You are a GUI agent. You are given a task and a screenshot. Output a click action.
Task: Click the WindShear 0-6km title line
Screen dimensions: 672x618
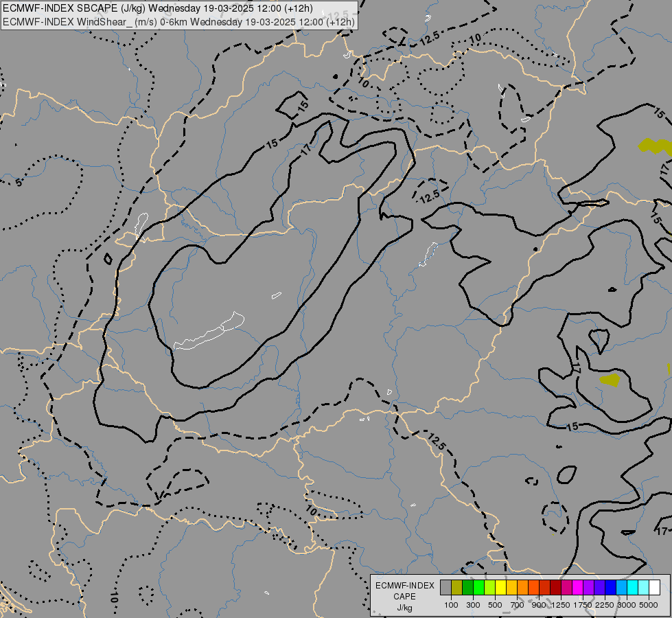pos(178,22)
